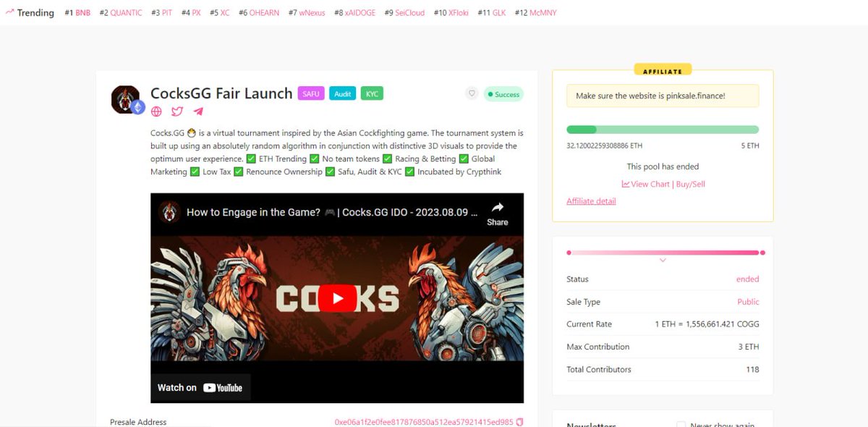868x427 pixels.
Task: Click the presale address hash link
Action: tap(423, 422)
